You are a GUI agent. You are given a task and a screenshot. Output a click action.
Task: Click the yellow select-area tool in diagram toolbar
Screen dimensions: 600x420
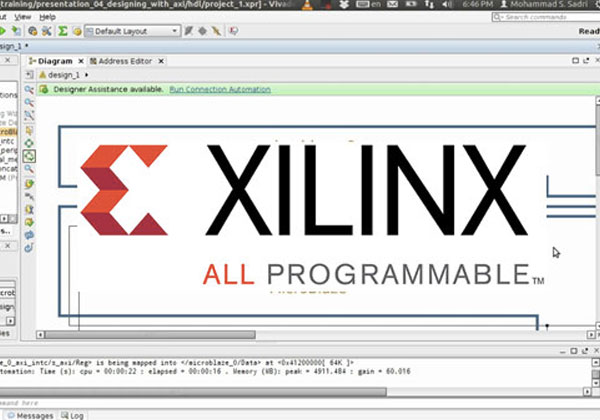[x=29, y=131]
